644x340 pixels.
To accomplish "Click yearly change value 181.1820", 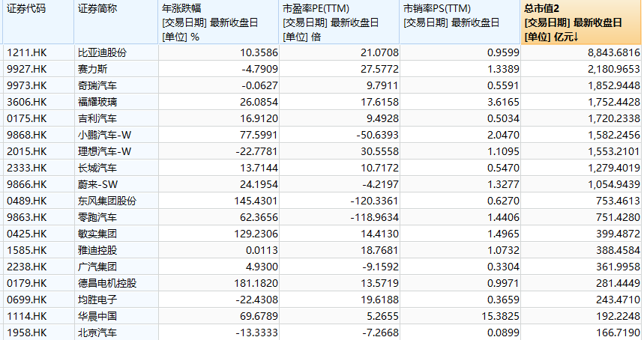I will pos(256,283).
